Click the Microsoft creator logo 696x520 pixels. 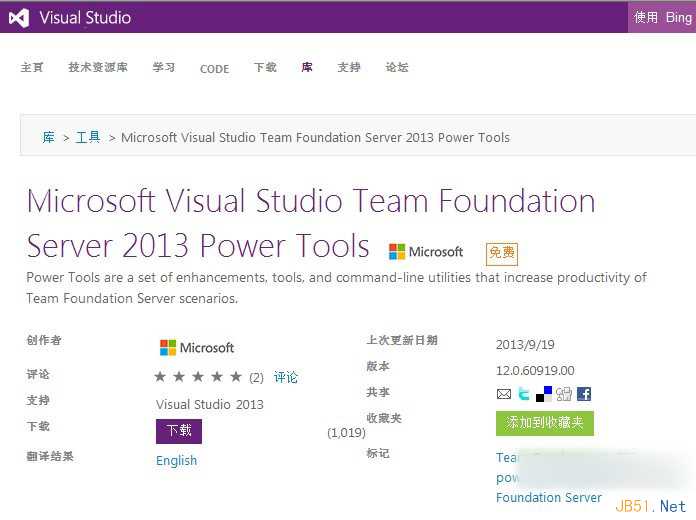197,348
